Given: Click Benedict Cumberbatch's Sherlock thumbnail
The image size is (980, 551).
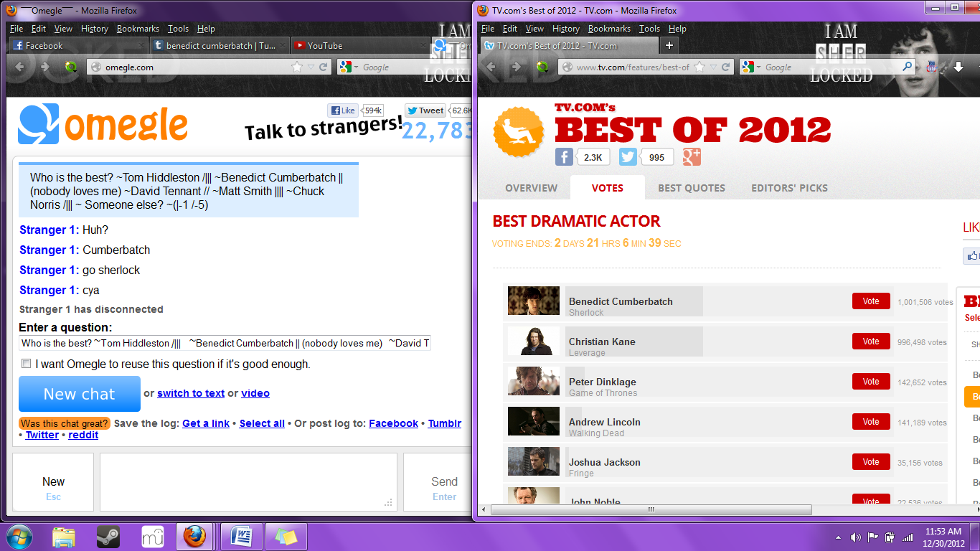Looking at the screenshot, I should pos(534,301).
